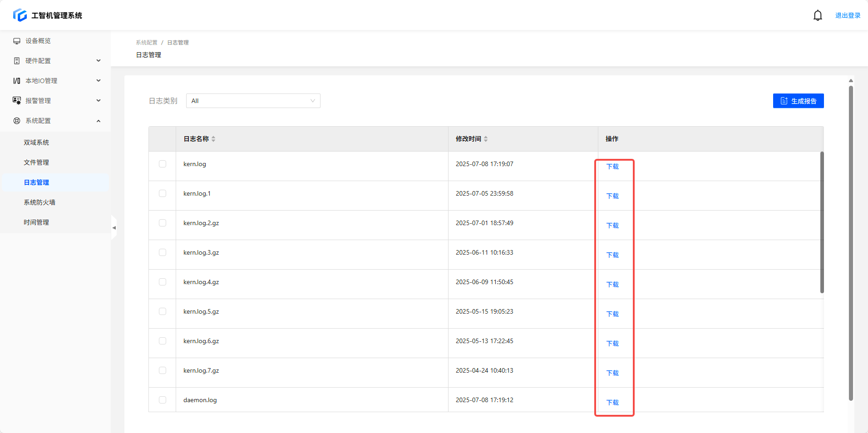Click the 生成报告 button

click(798, 101)
